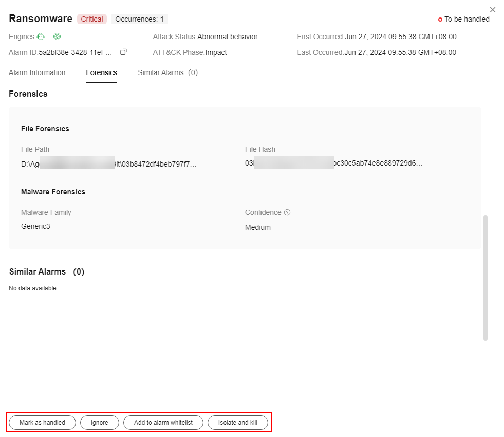Click the Confidence help question-mark icon

287,212
